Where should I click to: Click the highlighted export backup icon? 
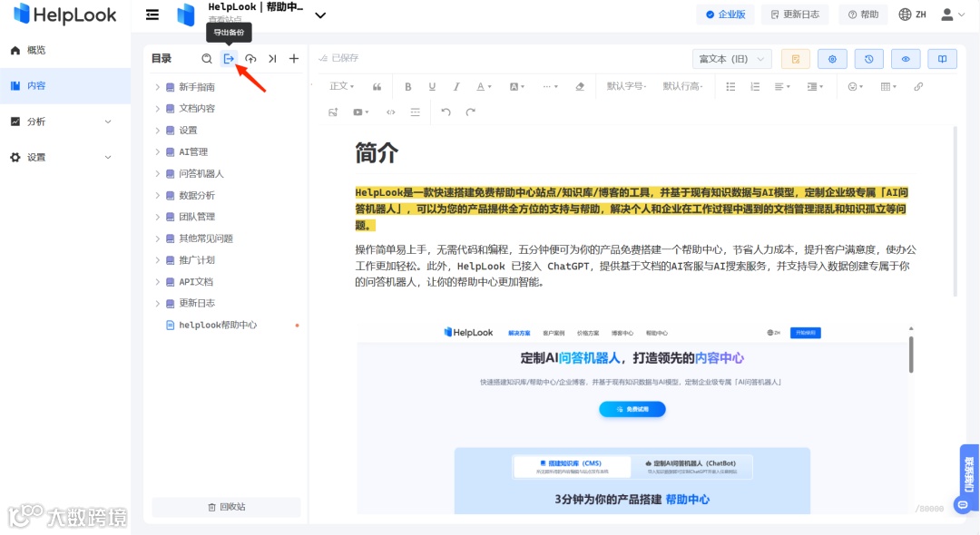pyautogui.click(x=229, y=58)
